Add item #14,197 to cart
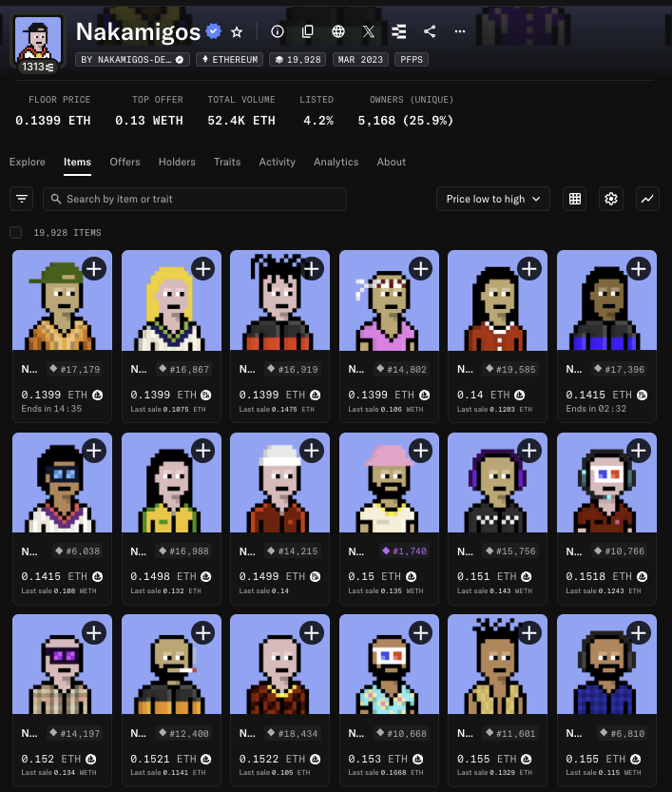This screenshot has height=792, width=672. coord(94,633)
